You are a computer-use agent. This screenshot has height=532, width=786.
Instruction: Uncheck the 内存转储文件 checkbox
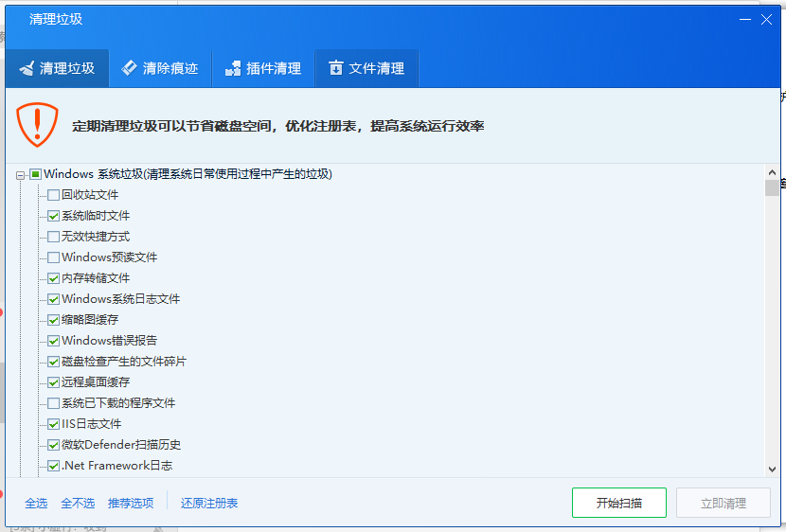(54, 278)
